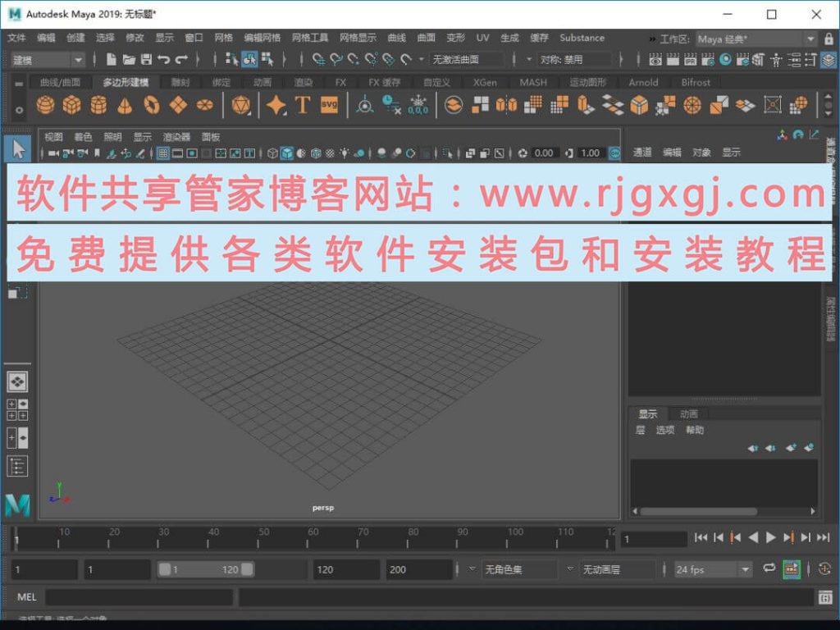The image size is (840, 630).
Task: Open the menu set dropdown 建模
Action: click(x=47, y=60)
